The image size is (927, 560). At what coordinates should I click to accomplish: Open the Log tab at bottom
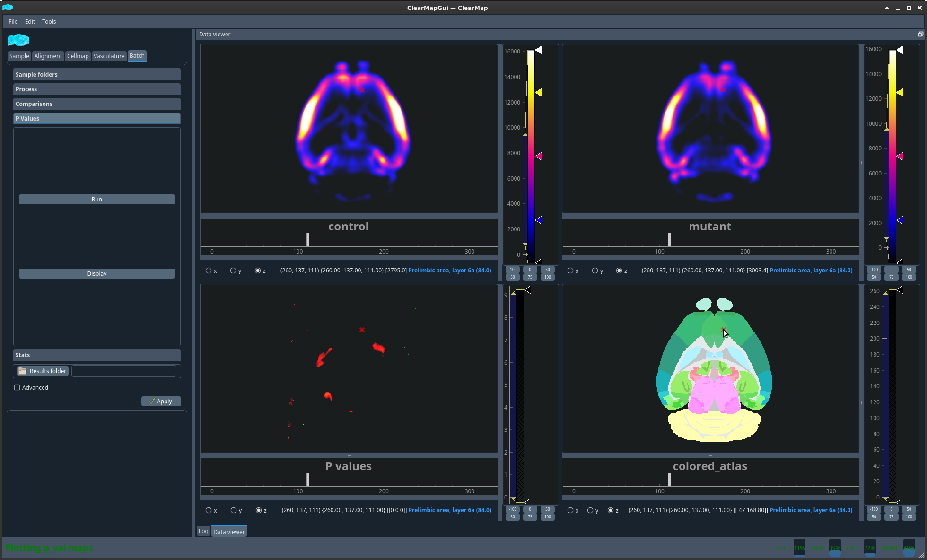203,531
